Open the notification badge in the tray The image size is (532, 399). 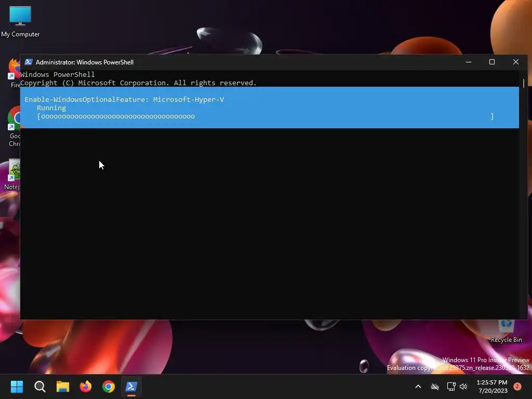[x=517, y=387]
